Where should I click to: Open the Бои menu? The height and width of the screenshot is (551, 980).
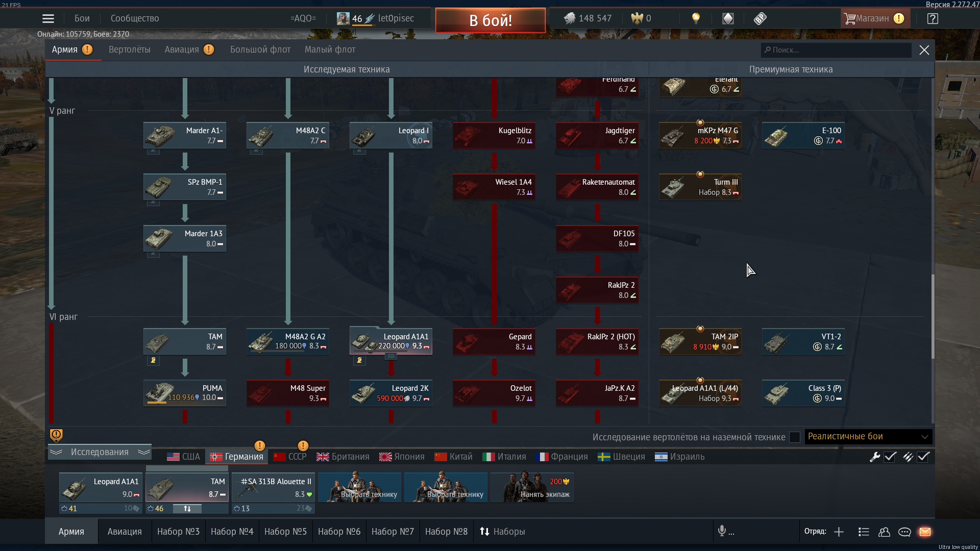(x=82, y=18)
